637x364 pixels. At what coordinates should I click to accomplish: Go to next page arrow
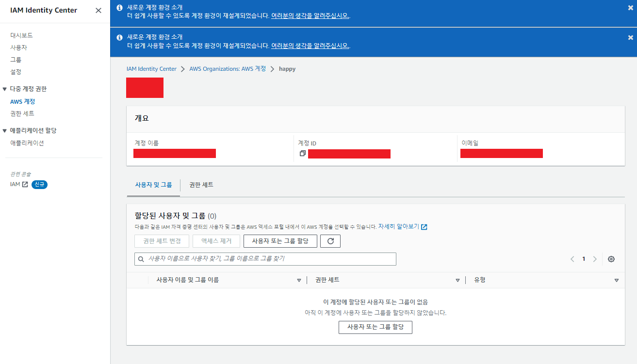tap(595, 259)
